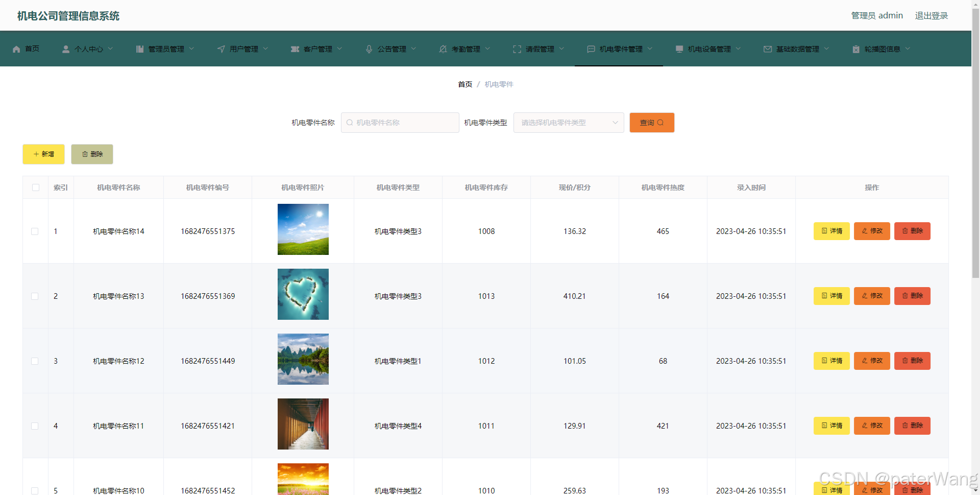The height and width of the screenshot is (495, 980).
Task: Expand the 个人中心 menu chevron
Action: (110, 49)
